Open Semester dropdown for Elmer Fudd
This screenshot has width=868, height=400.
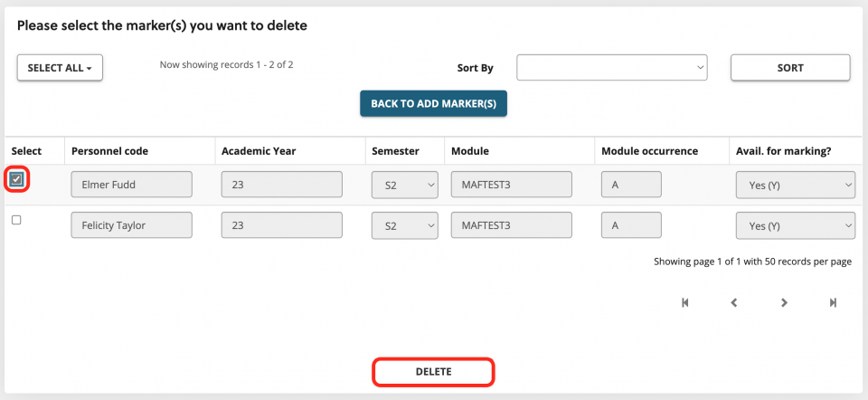point(405,185)
